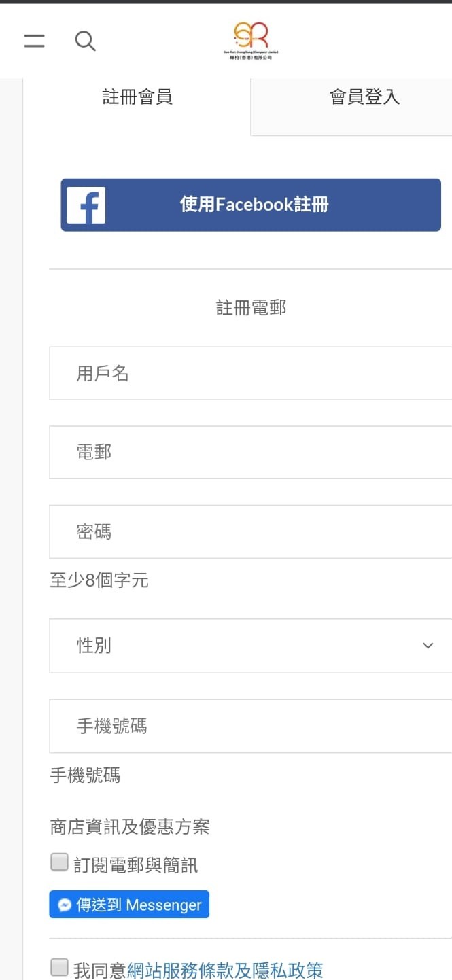452x980 pixels.
Task: Tap the search magnifier icon
Action: click(x=85, y=41)
